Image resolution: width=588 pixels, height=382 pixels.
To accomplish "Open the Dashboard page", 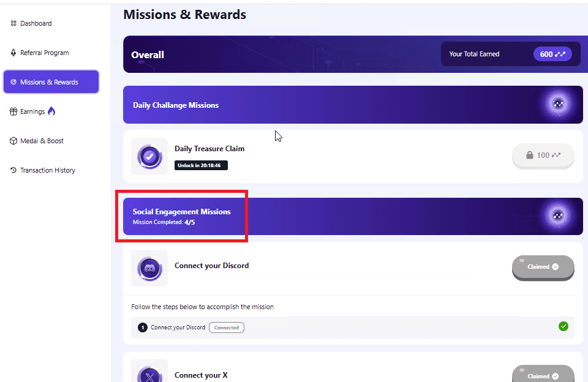I will (x=36, y=23).
